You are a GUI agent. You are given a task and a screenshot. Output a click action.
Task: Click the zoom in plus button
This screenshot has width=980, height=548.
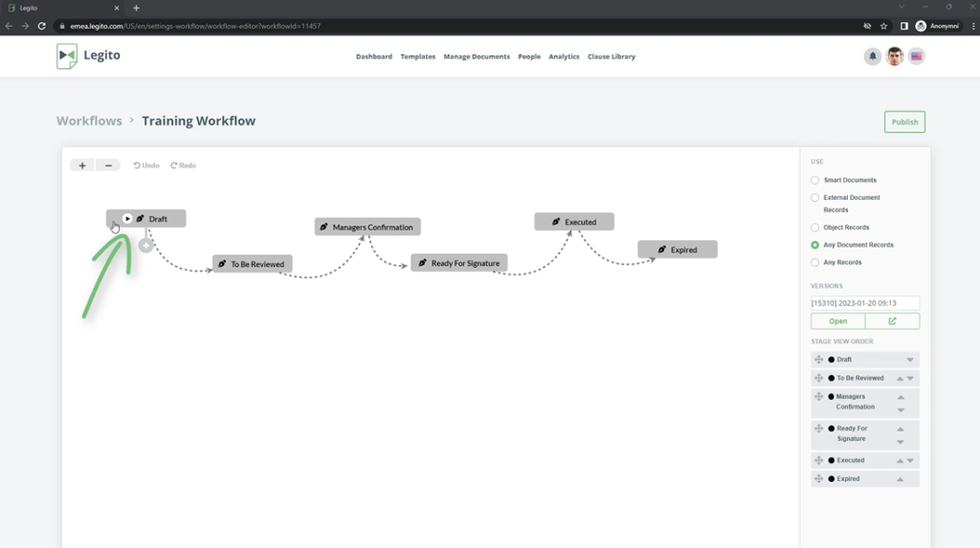pos(82,165)
